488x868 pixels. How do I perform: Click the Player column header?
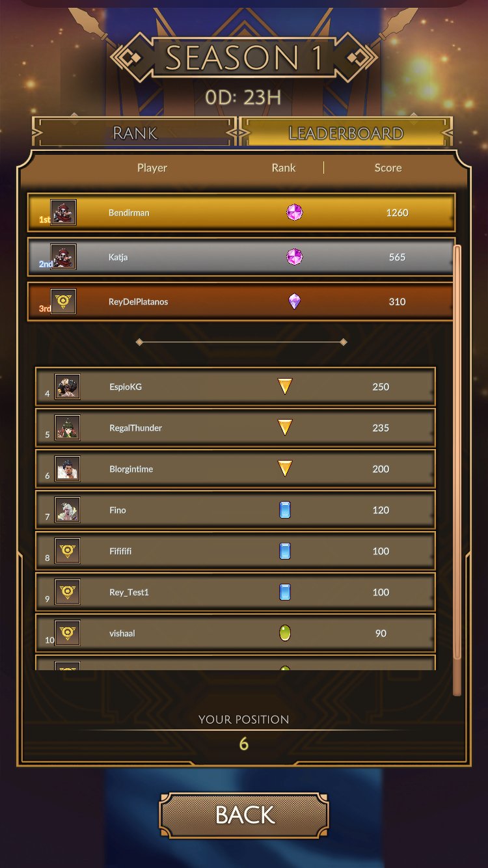[x=152, y=168]
